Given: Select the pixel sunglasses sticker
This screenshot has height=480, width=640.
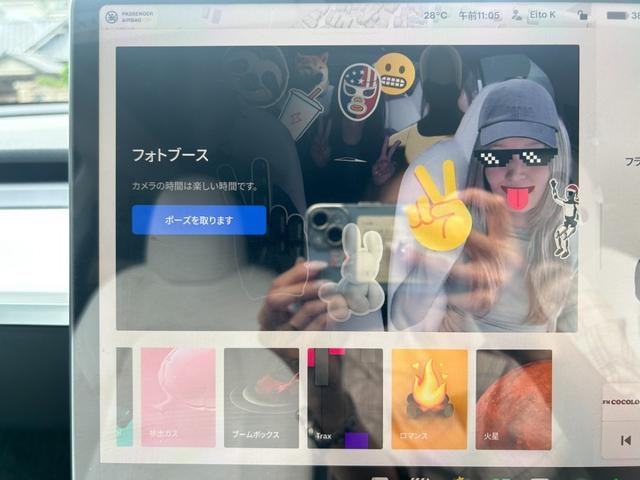Looking at the screenshot, I should coord(516,157).
